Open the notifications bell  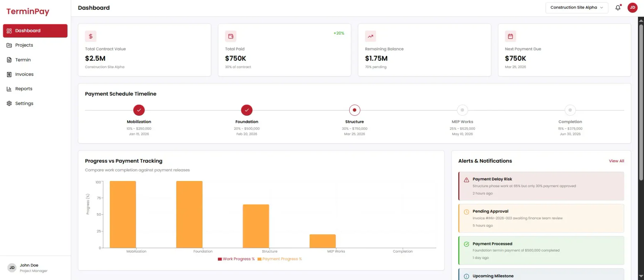[x=618, y=7]
